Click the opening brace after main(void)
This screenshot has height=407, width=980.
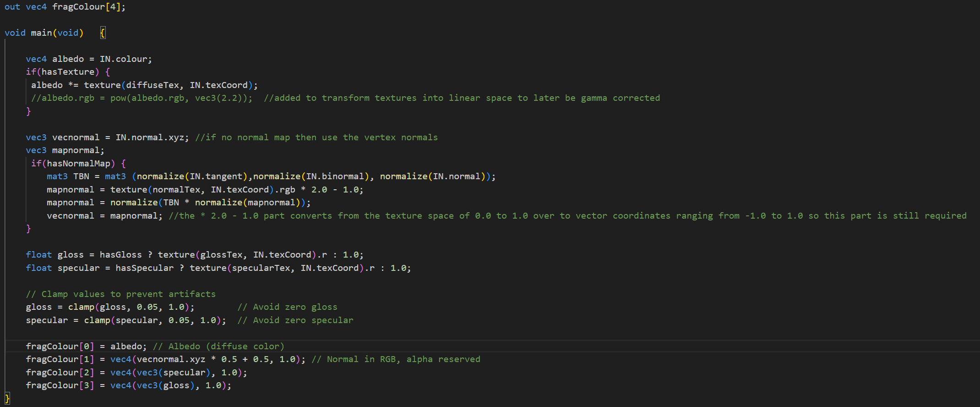pyautogui.click(x=103, y=33)
